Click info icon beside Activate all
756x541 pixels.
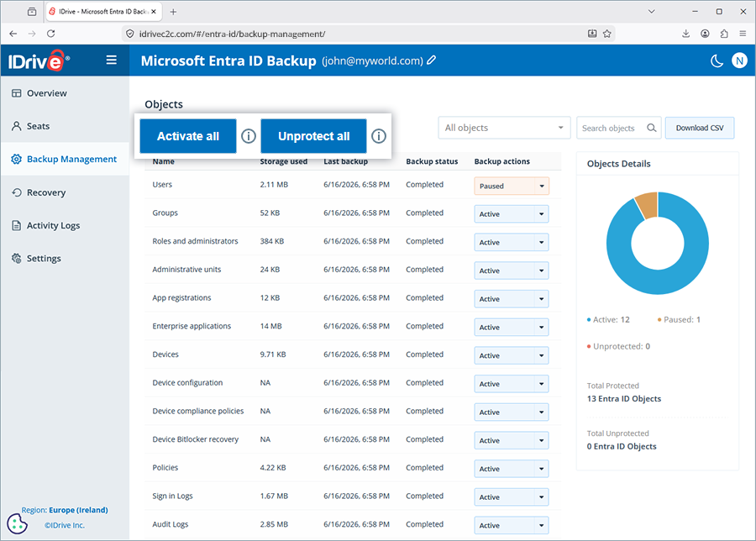[249, 136]
